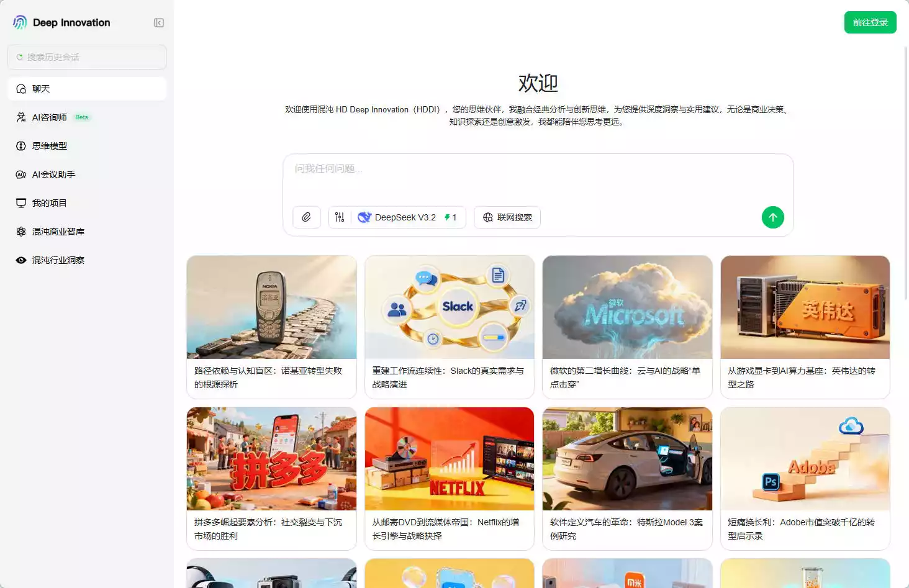Open the DeepSeek V3.2 model selector
The image size is (909, 588).
(x=407, y=217)
